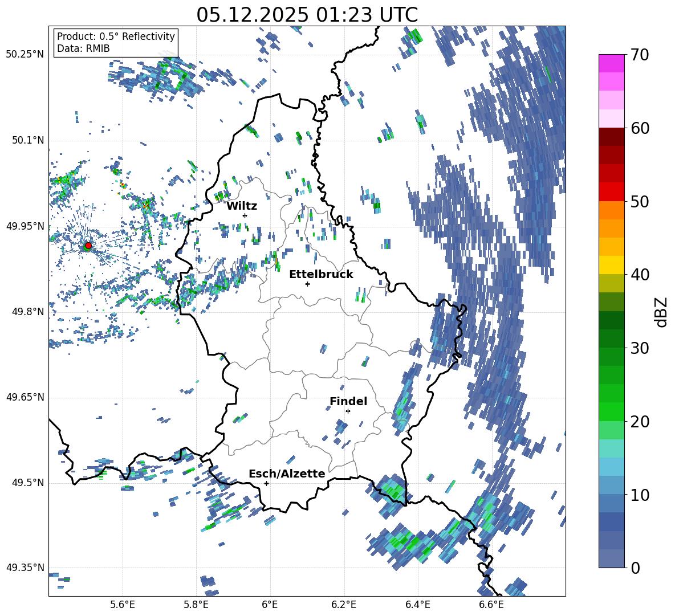Click the colorbar tick value 60
This screenshot has height=616, width=675.
tap(640, 128)
